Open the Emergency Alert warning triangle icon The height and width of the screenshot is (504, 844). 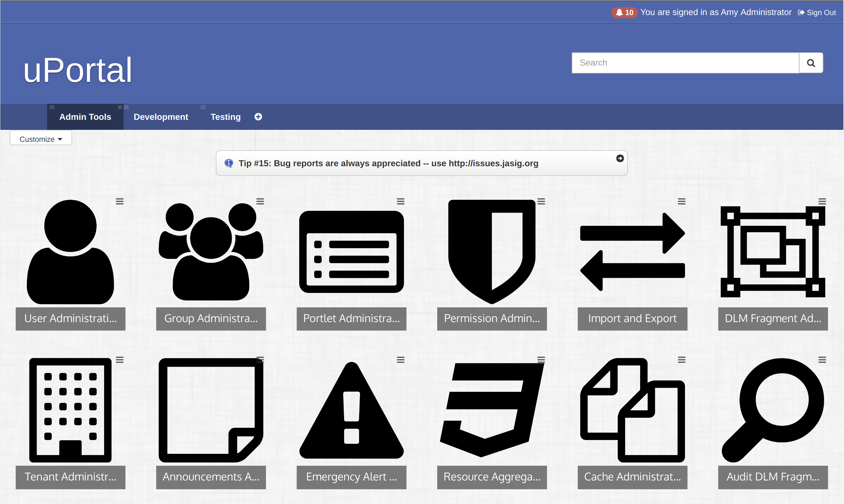click(352, 410)
